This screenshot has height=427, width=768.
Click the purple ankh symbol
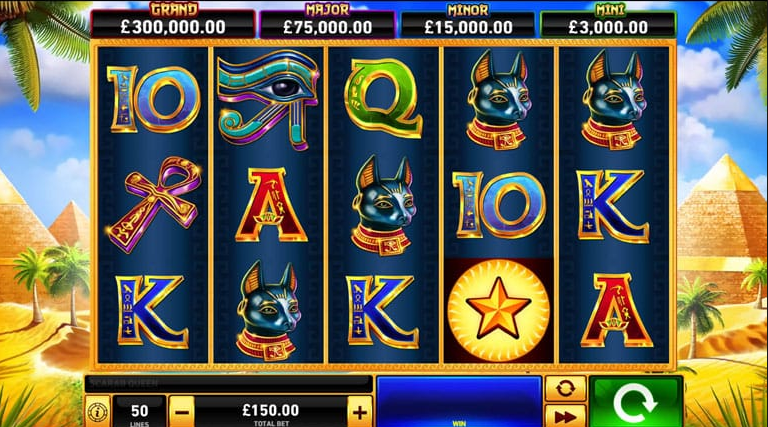tap(154, 205)
